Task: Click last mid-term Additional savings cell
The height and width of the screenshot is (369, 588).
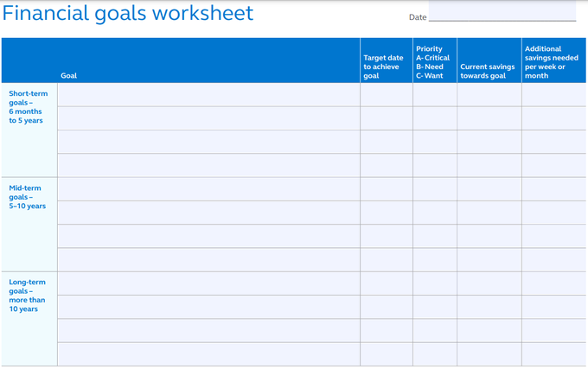Action: click(x=553, y=259)
